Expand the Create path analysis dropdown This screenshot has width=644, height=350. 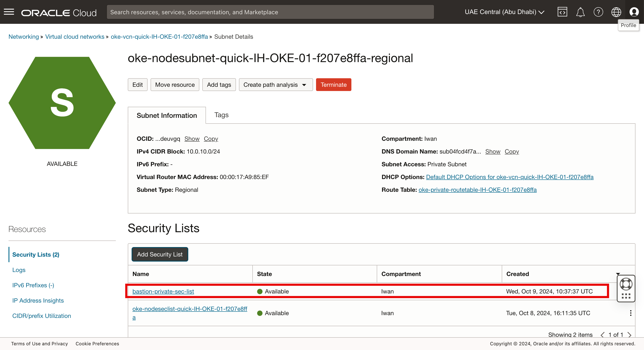tap(276, 85)
